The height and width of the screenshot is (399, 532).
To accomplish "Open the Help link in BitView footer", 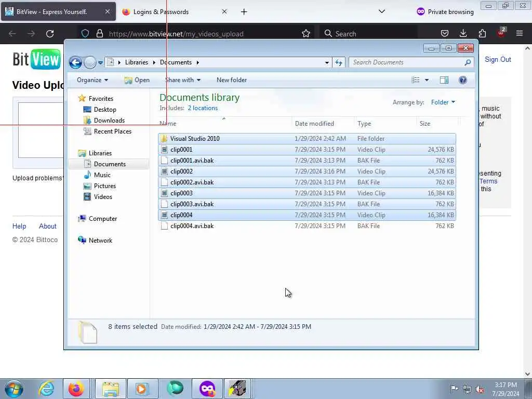I will pyautogui.click(x=19, y=227).
